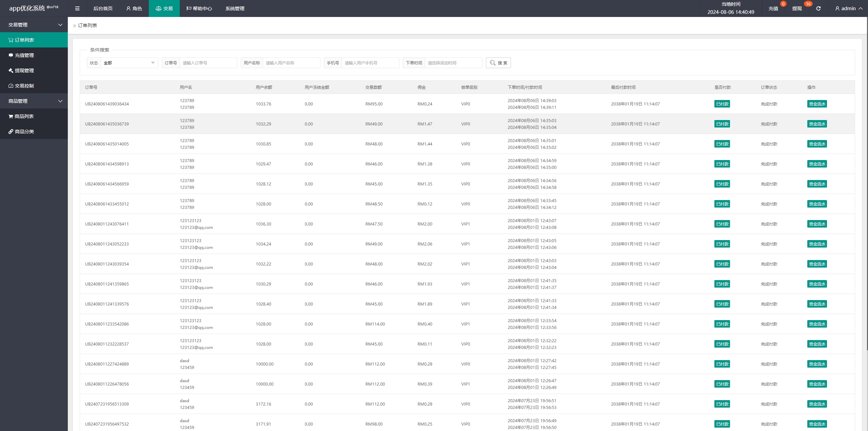The width and height of the screenshot is (868, 431).
Task: Go to 后台首页 tab
Action: 103,8
